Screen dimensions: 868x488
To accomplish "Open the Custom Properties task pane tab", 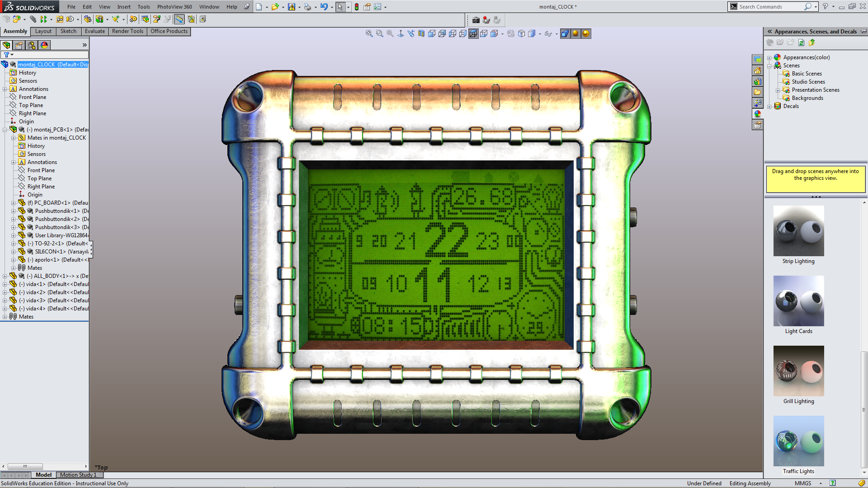I will pyautogui.click(x=758, y=125).
